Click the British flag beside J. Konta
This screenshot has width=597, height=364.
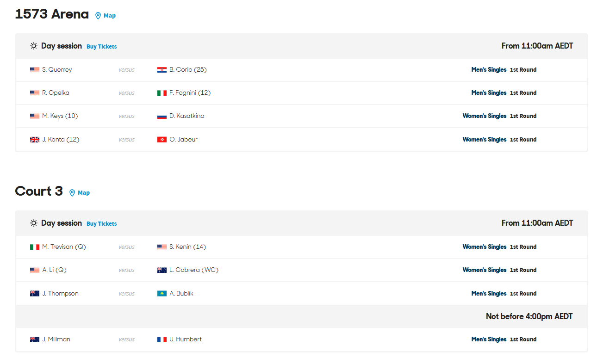pyautogui.click(x=35, y=140)
